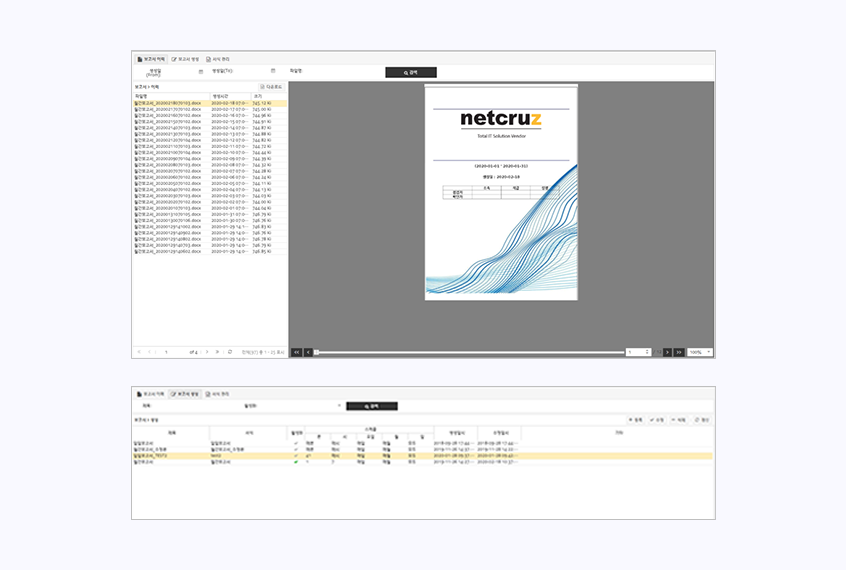Open the creation date (From) calendar picker
The width and height of the screenshot is (846, 570).
(201, 71)
